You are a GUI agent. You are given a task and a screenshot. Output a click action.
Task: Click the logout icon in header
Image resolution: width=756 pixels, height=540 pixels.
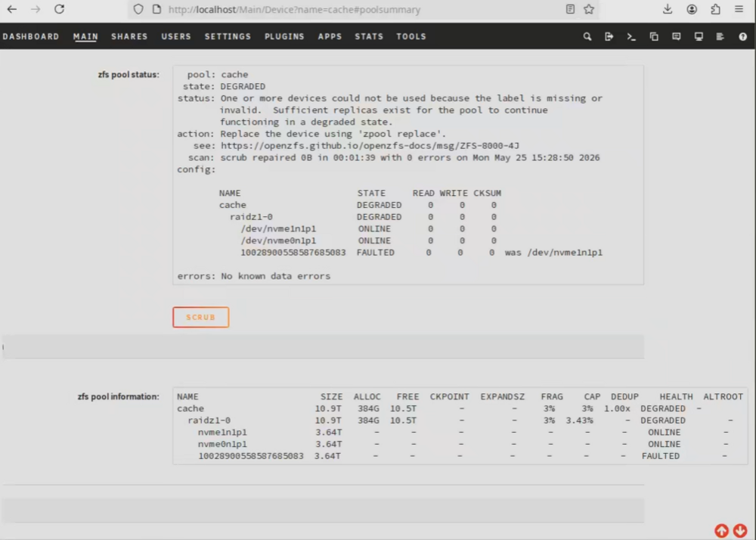pyautogui.click(x=609, y=36)
